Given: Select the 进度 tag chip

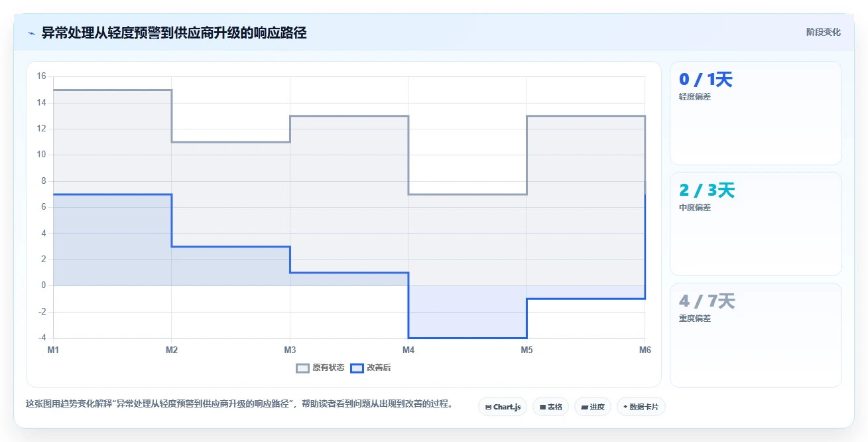Looking at the screenshot, I should pos(593,407).
